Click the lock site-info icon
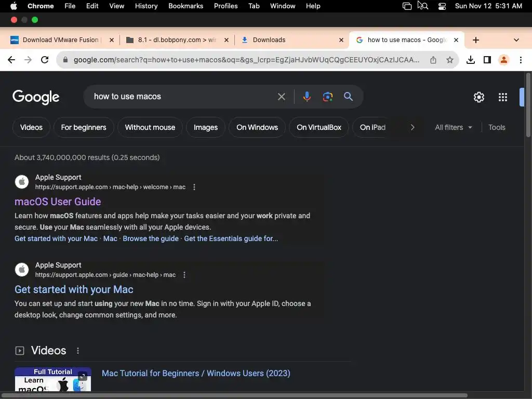 point(65,60)
